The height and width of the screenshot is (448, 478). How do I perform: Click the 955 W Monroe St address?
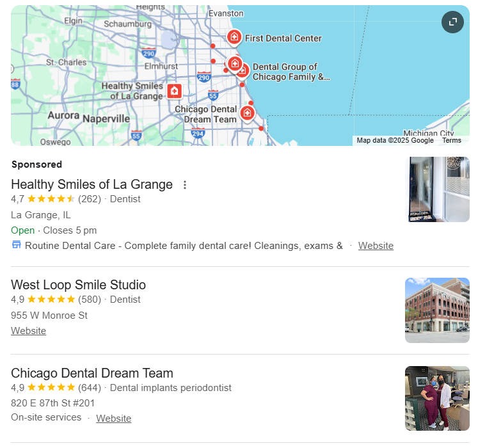point(49,316)
